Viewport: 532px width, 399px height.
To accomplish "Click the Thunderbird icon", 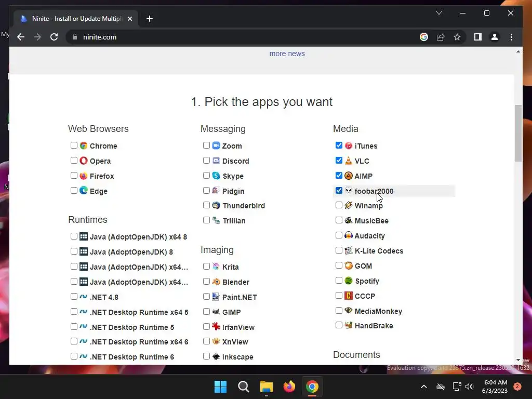I will [216, 205].
